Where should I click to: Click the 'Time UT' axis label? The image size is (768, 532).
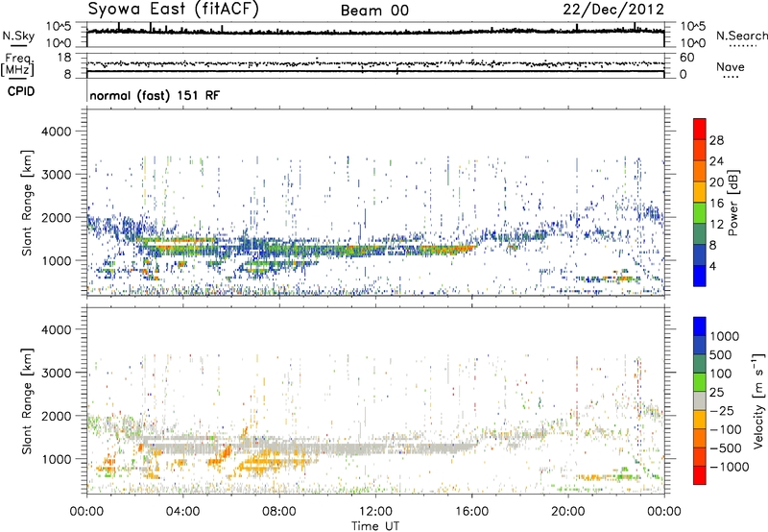click(375, 526)
